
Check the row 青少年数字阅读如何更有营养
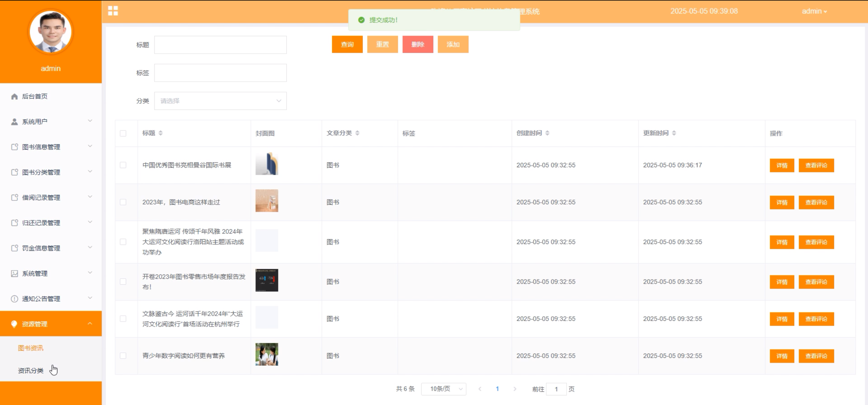(x=123, y=356)
